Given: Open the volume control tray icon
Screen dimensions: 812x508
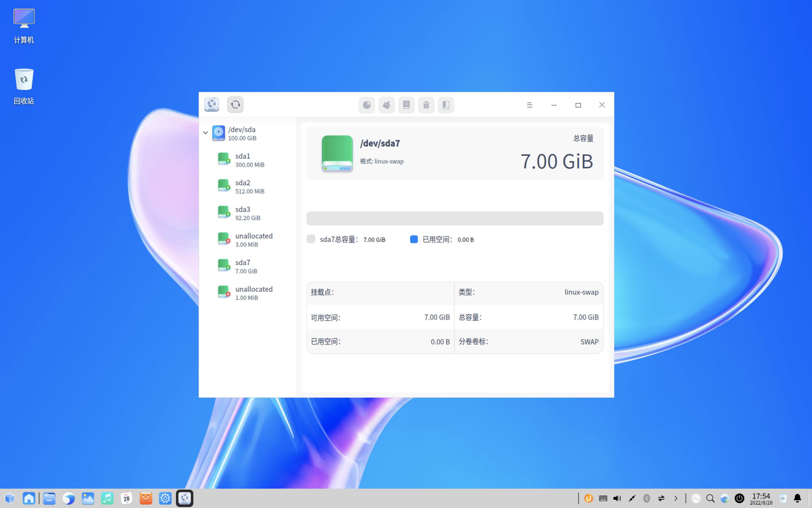Looking at the screenshot, I should point(617,498).
